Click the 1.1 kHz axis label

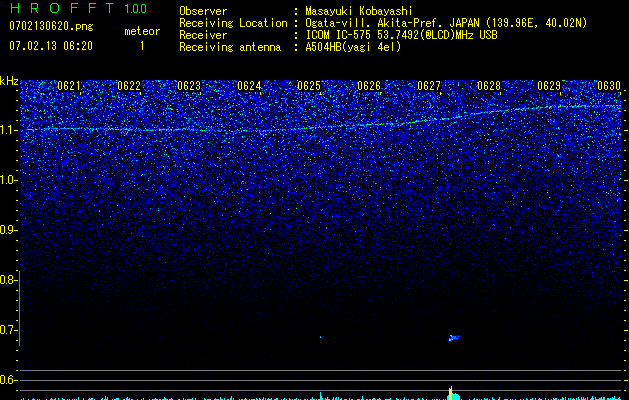point(9,130)
